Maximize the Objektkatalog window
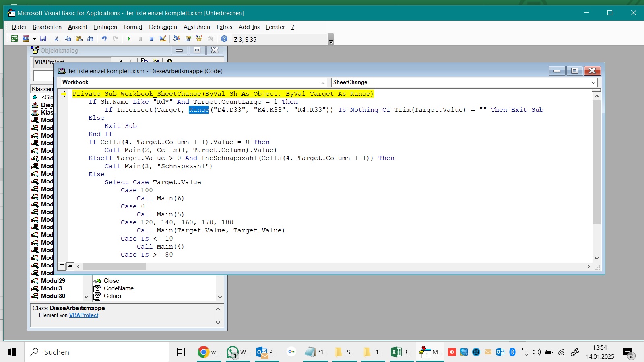This screenshot has width=644, height=362. (x=197, y=50)
